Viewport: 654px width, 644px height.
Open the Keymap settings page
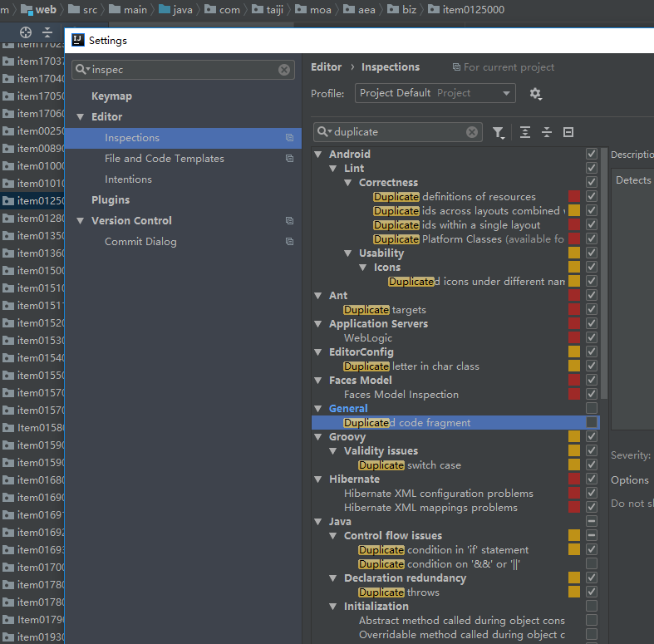[x=111, y=96]
